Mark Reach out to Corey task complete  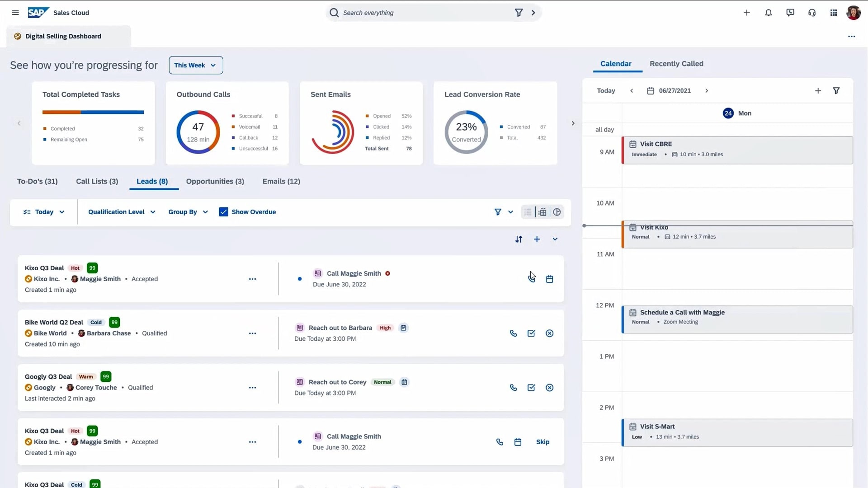[x=531, y=388]
